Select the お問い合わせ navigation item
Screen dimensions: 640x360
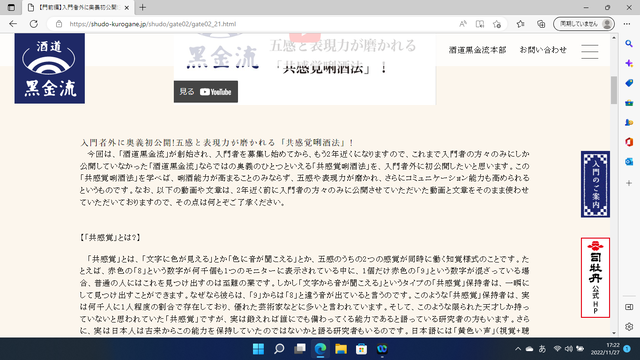pos(543,50)
